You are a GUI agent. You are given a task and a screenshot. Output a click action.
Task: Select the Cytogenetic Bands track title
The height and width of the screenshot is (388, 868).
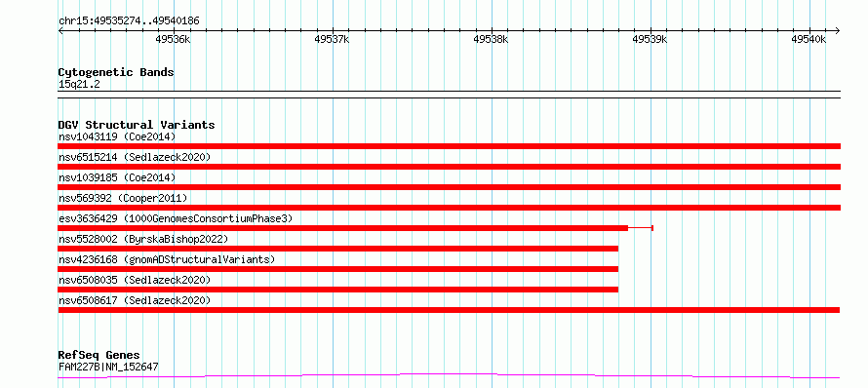coord(116,72)
